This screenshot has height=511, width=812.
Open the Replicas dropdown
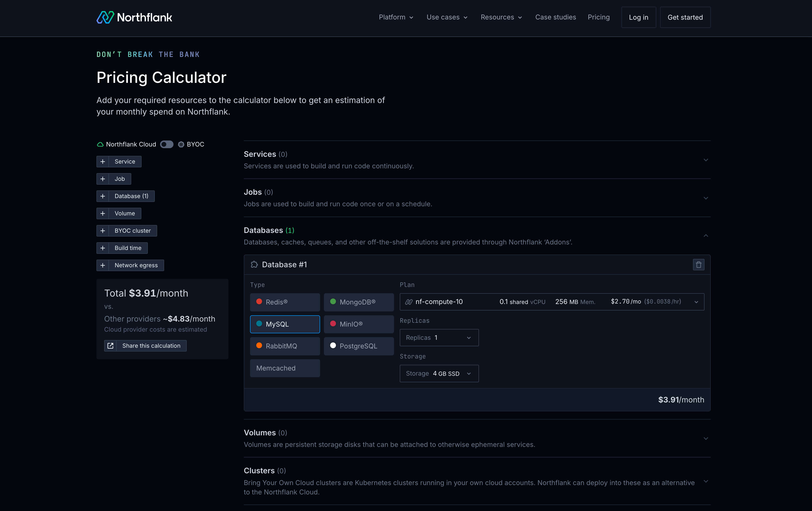439,338
